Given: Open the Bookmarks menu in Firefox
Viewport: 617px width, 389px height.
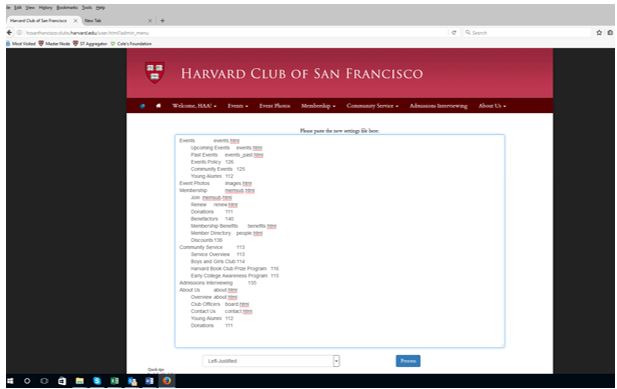Looking at the screenshot, I should click(x=67, y=7).
